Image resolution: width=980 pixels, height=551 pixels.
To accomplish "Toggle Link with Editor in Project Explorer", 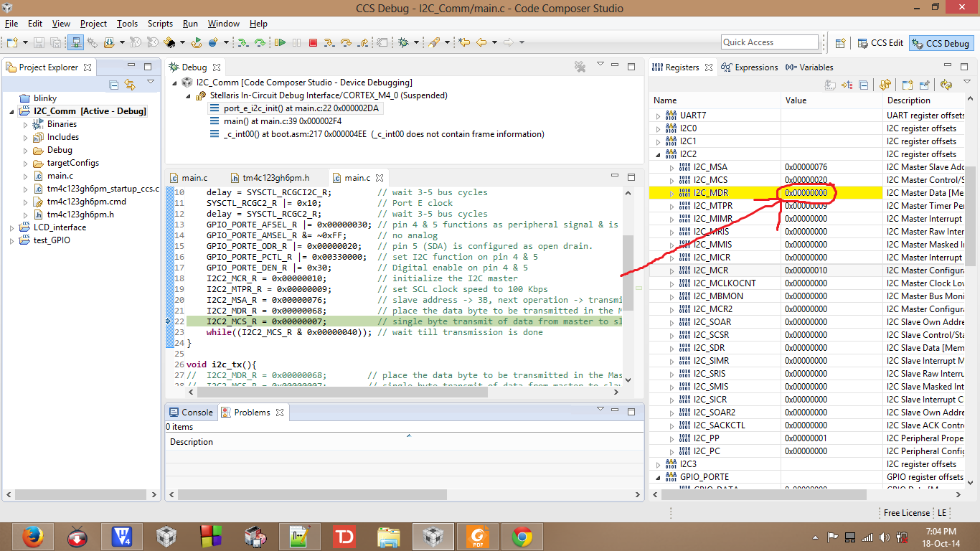I will point(130,85).
